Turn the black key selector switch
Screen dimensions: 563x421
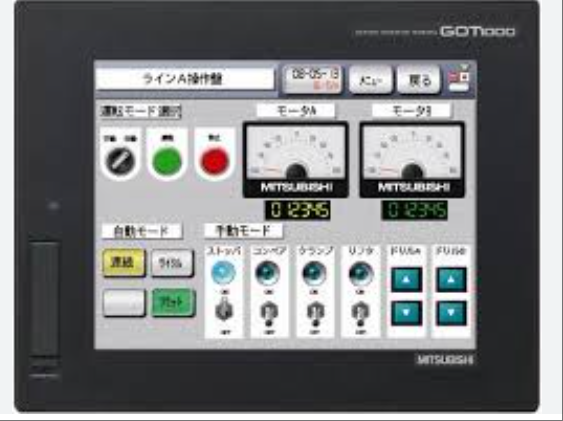[x=120, y=160]
